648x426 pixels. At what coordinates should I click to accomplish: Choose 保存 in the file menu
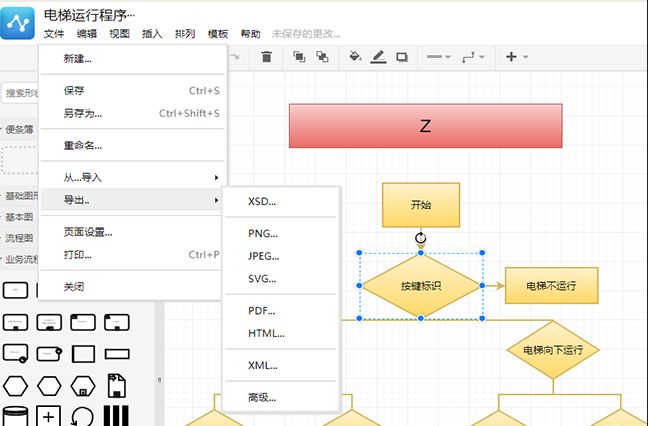tap(132, 90)
